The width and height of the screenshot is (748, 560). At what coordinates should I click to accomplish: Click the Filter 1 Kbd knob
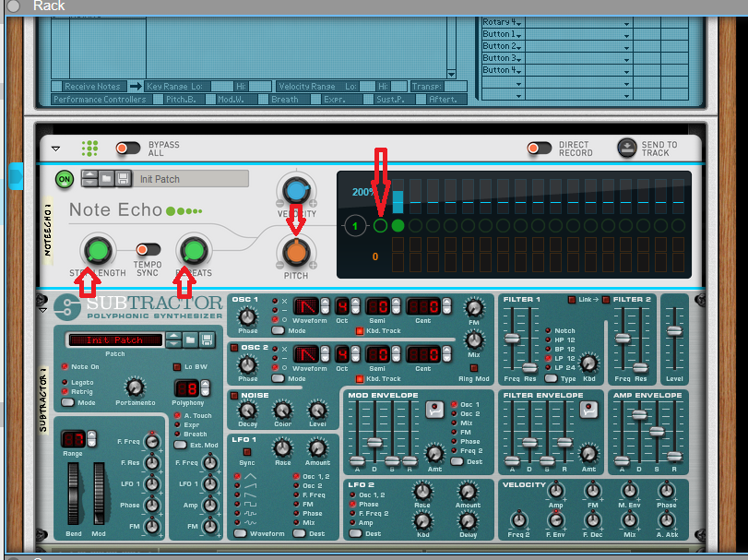pyautogui.click(x=588, y=363)
